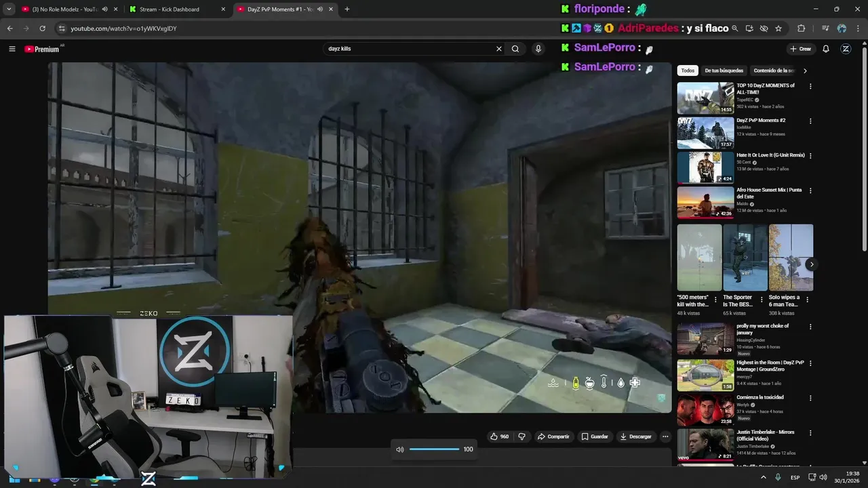
Task: Open the browser profile avatar
Action: click(x=842, y=28)
